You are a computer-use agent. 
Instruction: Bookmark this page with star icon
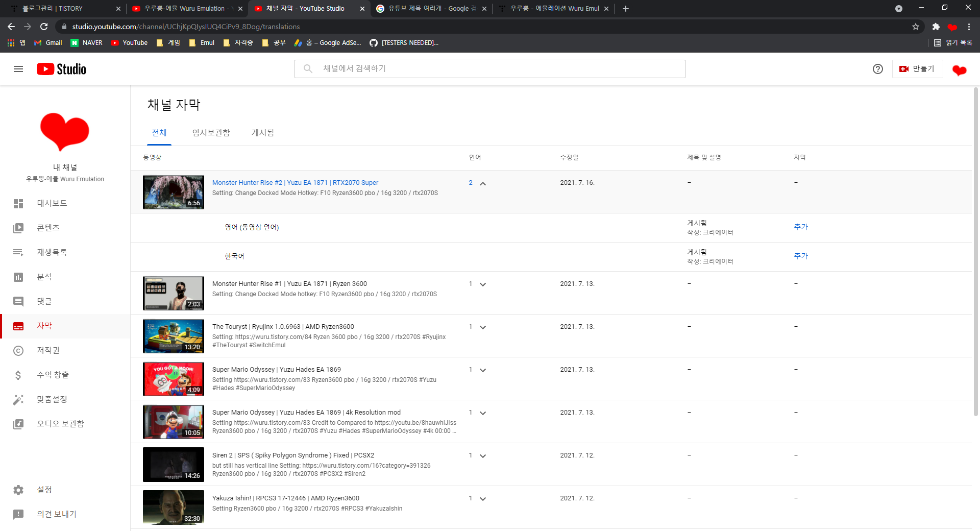click(x=916, y=27)
